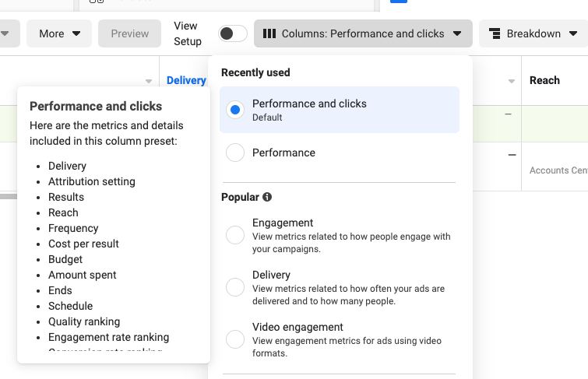588x379 pixels.
Task: Click the dash icon in the green highlighted row
Action: coord(509,114)
